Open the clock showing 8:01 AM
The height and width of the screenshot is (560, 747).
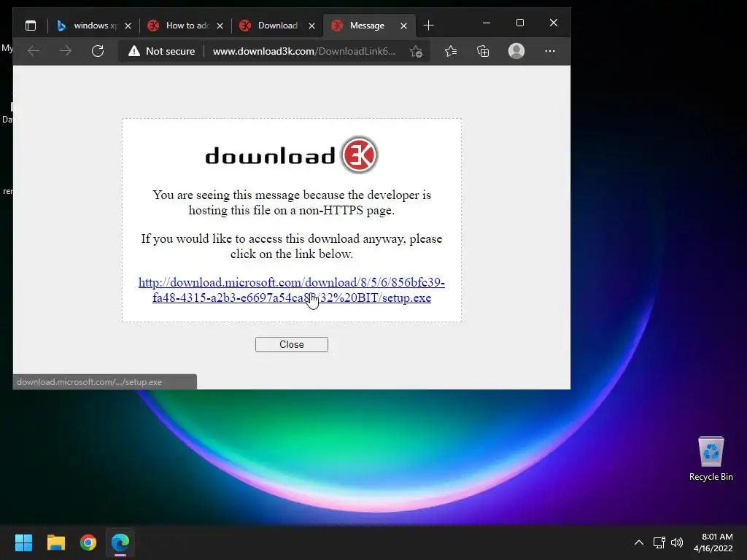point(713,542)
